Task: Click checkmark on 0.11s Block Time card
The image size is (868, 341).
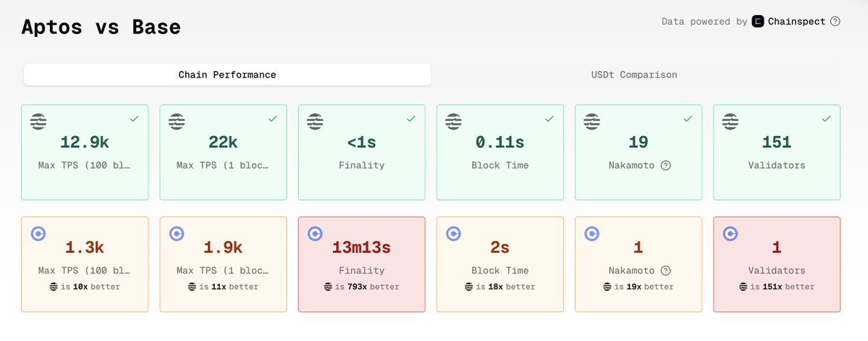Action: coord(549,119)
